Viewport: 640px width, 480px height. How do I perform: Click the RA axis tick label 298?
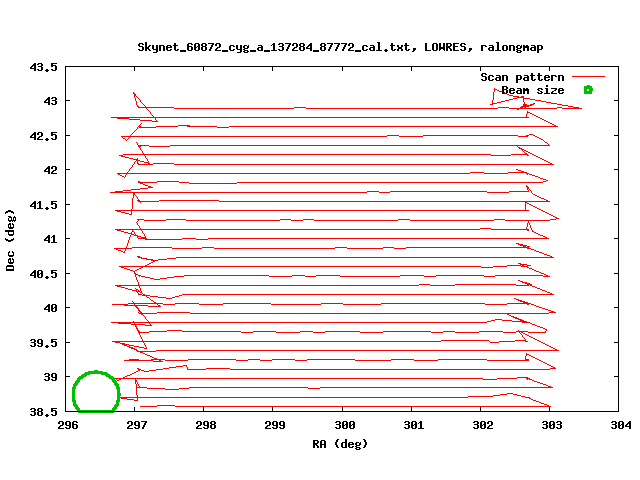pos(206,425)
